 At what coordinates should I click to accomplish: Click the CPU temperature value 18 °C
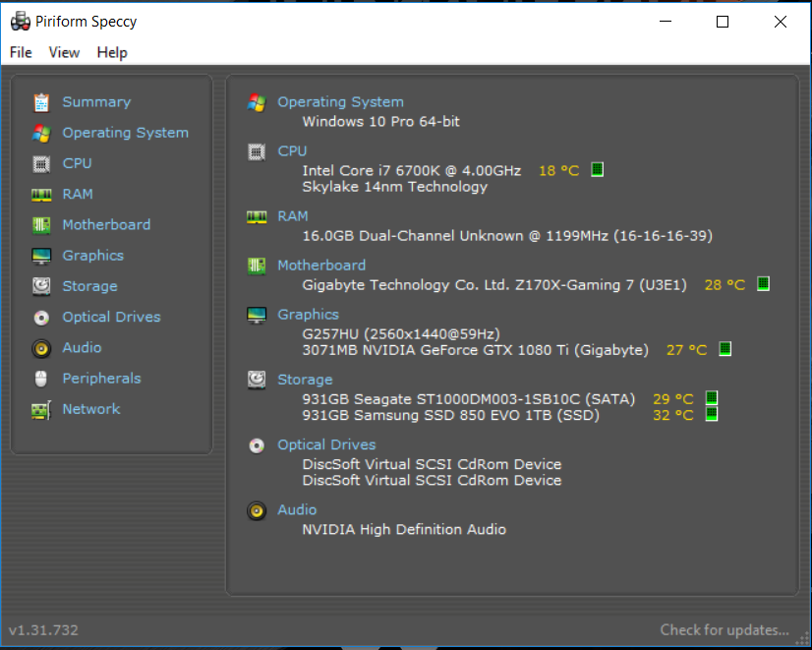tap(558, 170)
